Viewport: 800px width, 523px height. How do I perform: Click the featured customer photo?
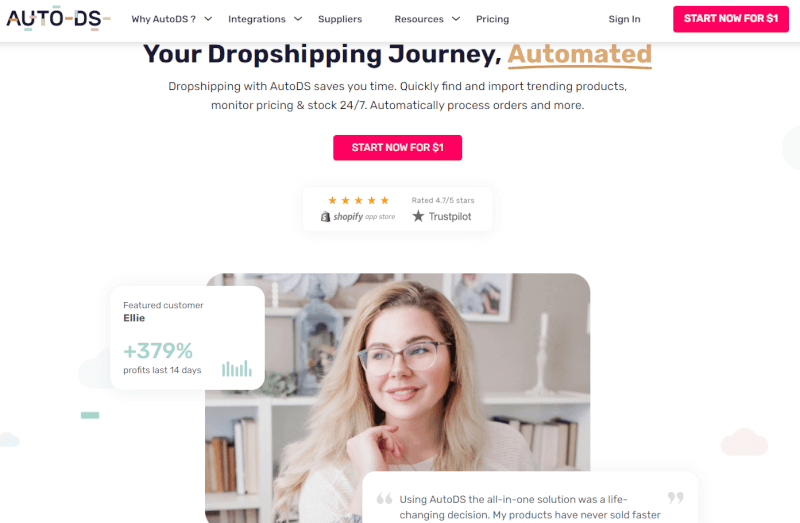[x=397, y=398]
